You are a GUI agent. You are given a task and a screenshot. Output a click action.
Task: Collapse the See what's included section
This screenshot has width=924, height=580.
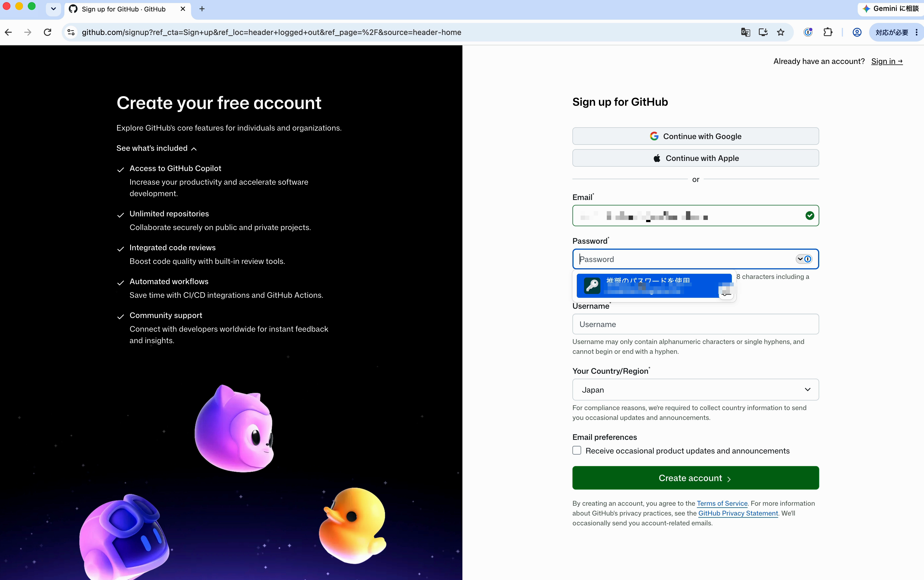pyautogui.click(x=156, y=148)
